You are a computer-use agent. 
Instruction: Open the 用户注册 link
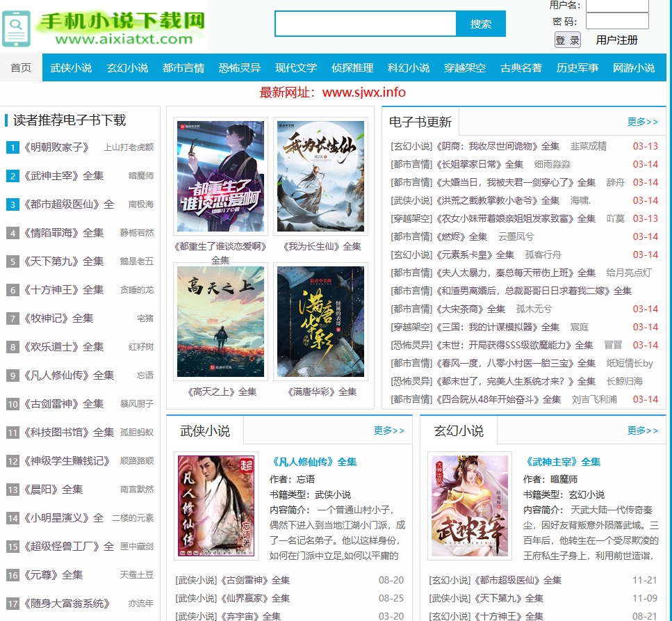(x=616, y=40)
